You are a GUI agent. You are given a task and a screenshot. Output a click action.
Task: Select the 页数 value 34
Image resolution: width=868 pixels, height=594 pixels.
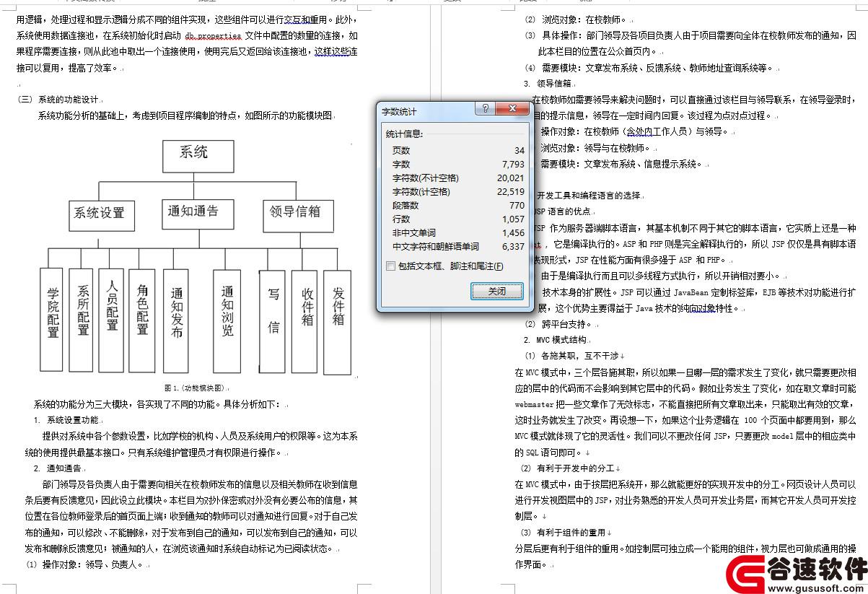pos(520,150)
